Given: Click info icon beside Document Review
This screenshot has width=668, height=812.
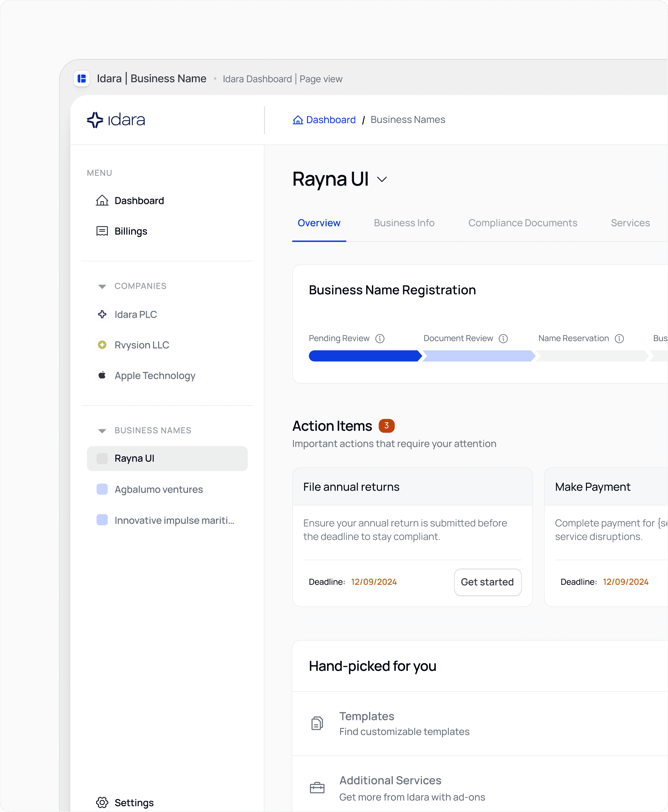Looking at the screenshot, I should point(503,339).
